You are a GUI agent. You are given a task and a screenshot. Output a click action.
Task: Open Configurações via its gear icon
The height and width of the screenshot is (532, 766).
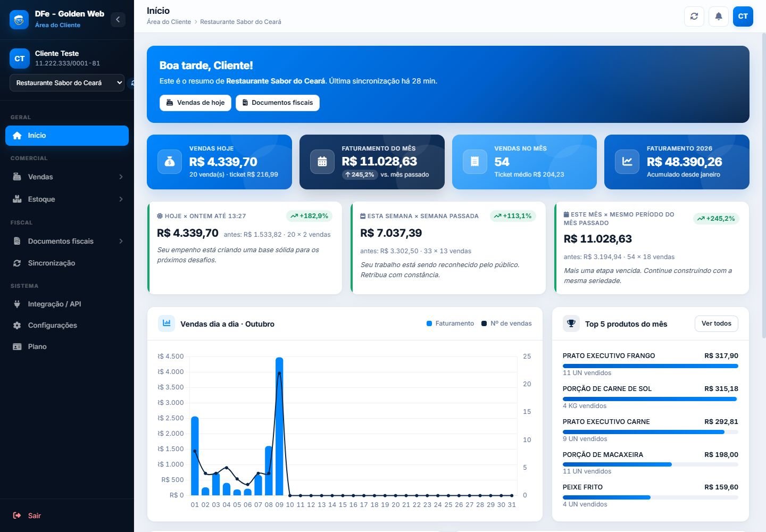point(17,326)
